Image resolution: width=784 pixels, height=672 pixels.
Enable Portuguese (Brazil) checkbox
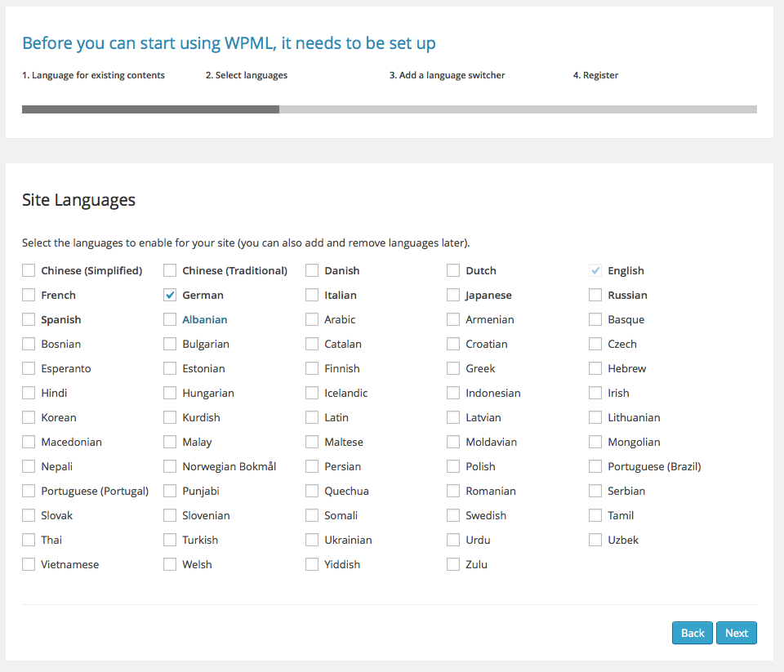pyautogui.click(x=595, y=466)
